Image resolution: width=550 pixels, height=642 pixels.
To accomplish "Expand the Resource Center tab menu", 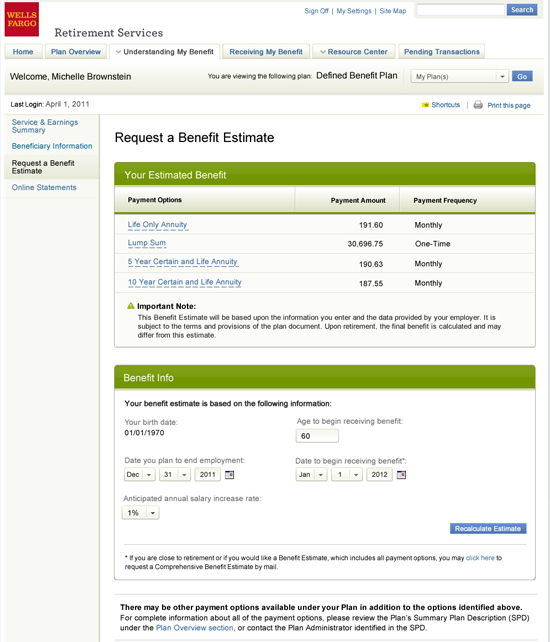I will click(x=353, y=52).
